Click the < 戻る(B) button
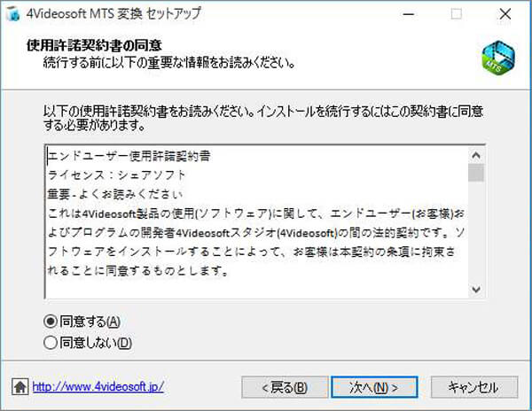 click(x=285, y=387)
